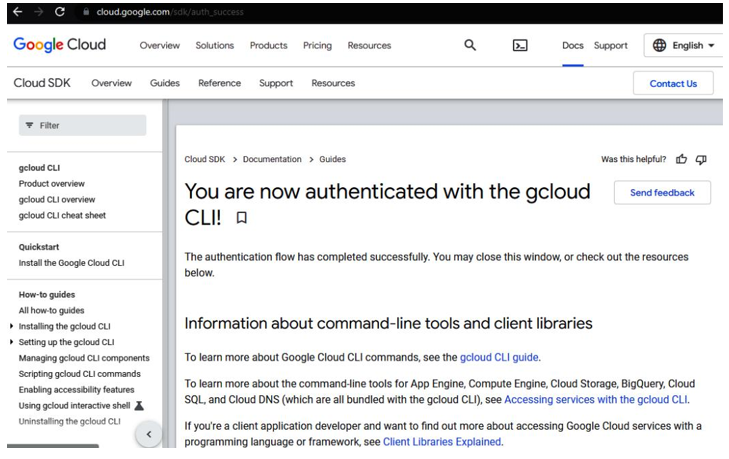729x459 pixels.
Task: Open gcloud CLI overview in sidebar
Action: pyautogui.click(x=57, y=200)
